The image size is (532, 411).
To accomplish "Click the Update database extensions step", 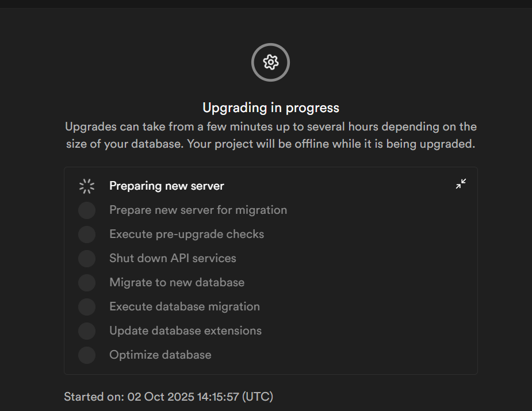I will [185, 331].
